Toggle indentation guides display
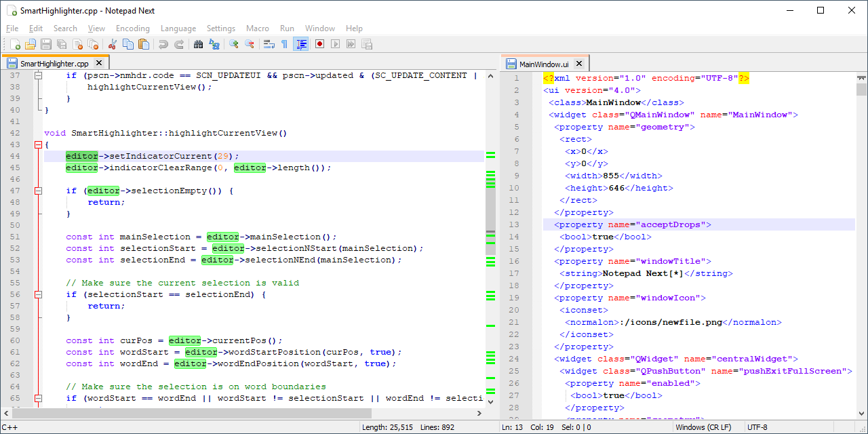The width and height of the screenshot is (868, 434). click(x=301, y=43)
